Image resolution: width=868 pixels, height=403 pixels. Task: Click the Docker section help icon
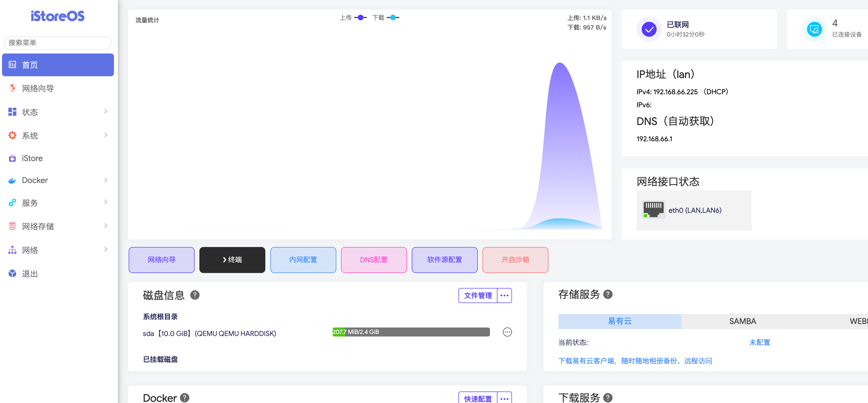[184, 397]
